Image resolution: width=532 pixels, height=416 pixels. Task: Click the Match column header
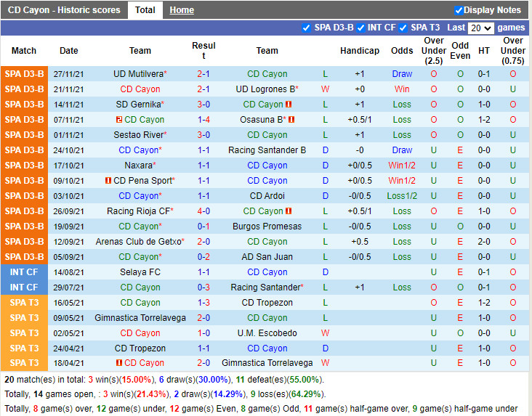coord(24,51)
